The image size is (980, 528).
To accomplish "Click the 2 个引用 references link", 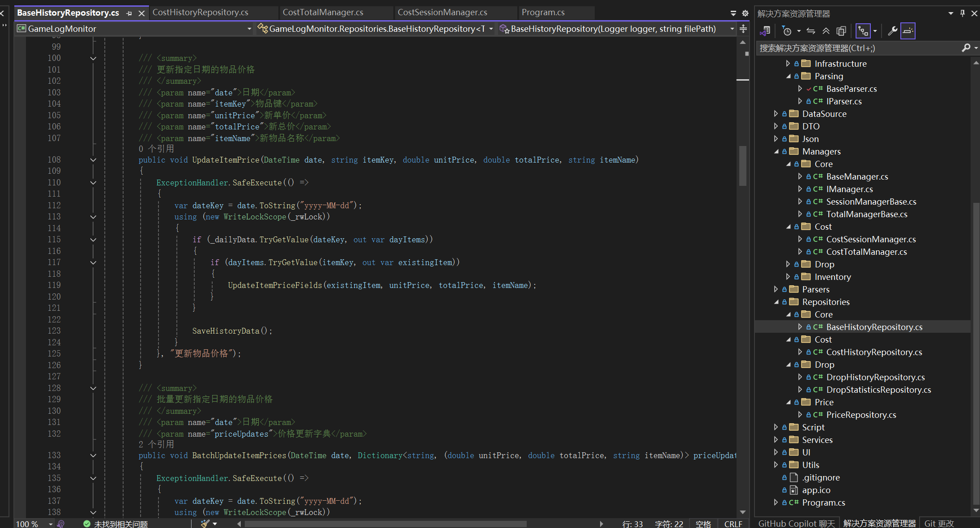I will click(x=156, y=444).
